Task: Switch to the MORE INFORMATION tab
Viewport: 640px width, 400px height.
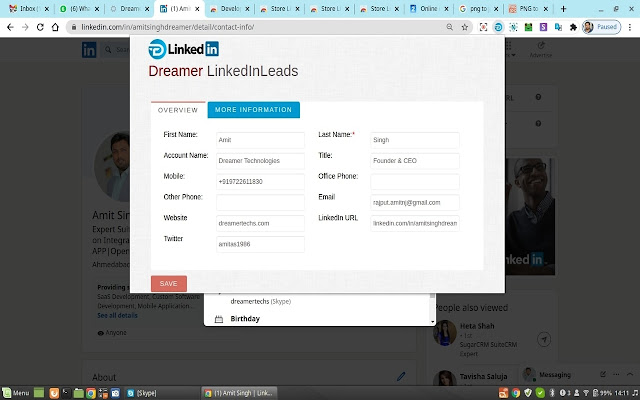Action: (x=253, y=110)
